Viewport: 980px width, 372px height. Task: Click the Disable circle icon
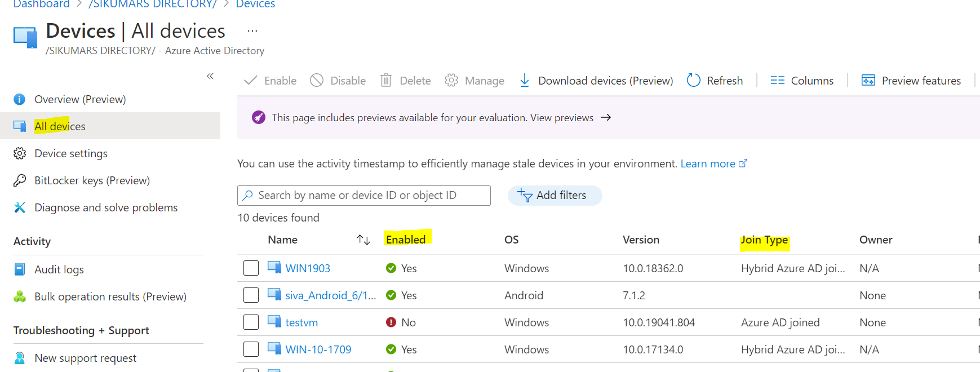click(x=317, y=81)
